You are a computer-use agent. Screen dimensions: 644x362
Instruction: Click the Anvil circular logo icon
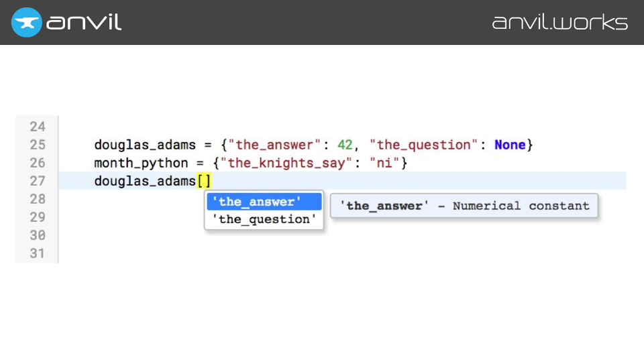27,22
